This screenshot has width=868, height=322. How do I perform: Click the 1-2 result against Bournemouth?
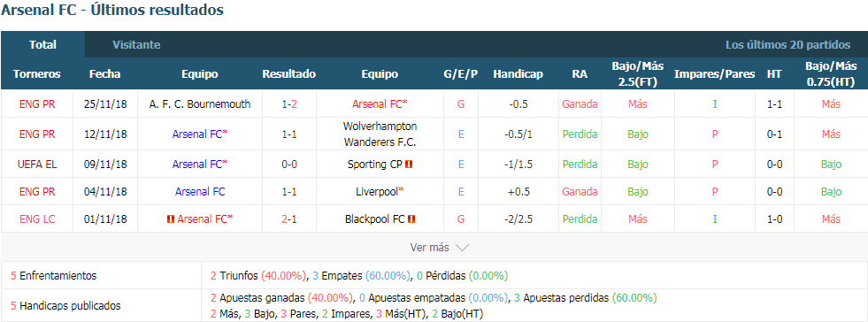coord(288,103)
